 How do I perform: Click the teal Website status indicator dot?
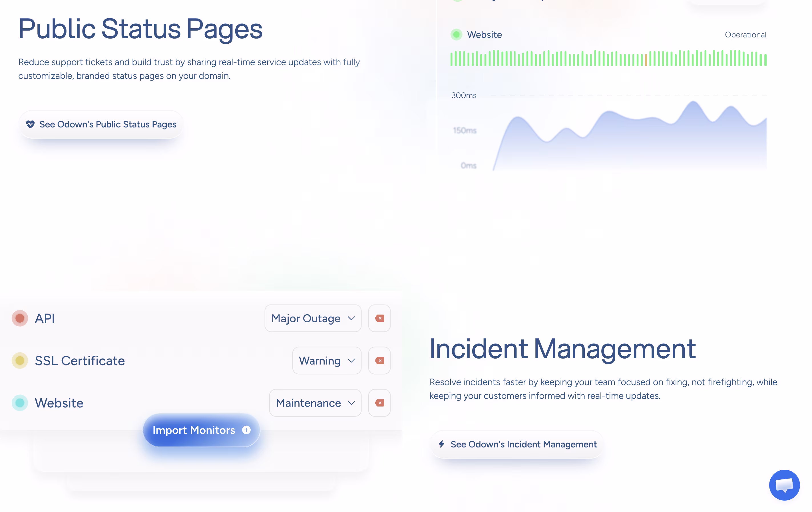tap(20, 403)
